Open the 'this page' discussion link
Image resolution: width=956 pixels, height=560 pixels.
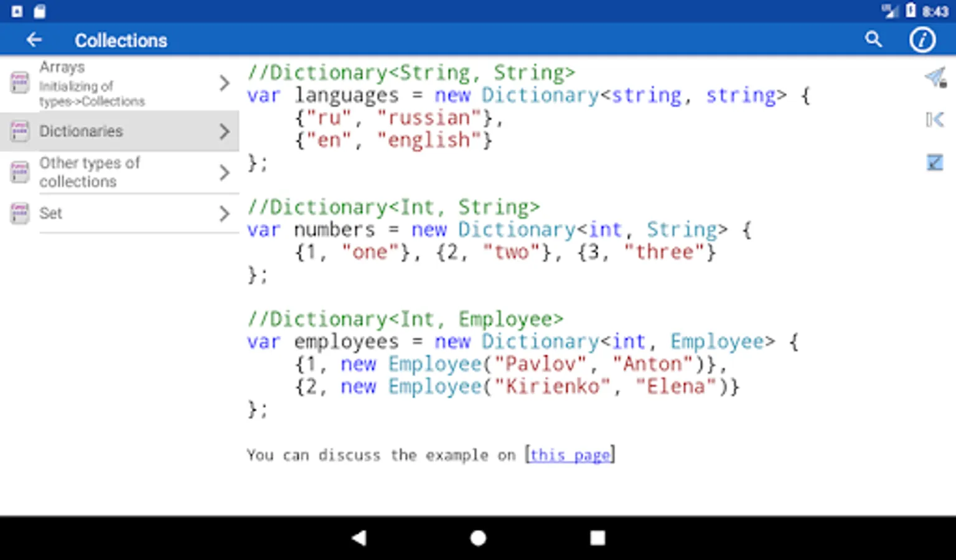(569, 455)
